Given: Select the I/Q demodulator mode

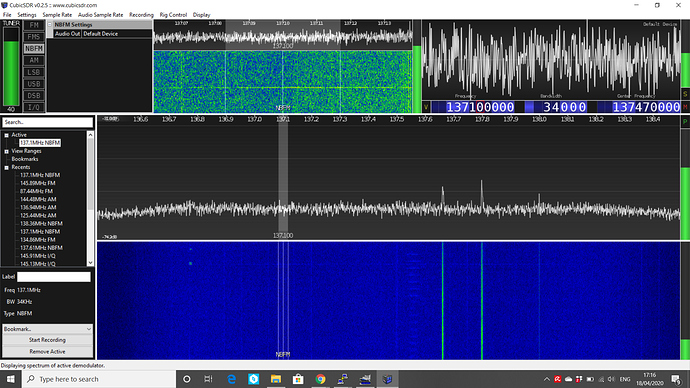Looking at the screenshot, I should 34,107.
